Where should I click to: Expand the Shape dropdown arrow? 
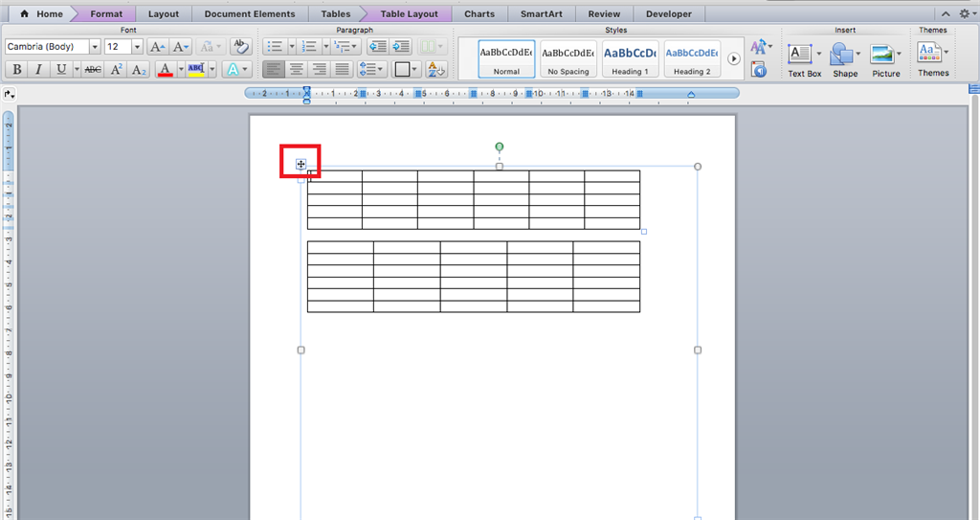point(858,54)
